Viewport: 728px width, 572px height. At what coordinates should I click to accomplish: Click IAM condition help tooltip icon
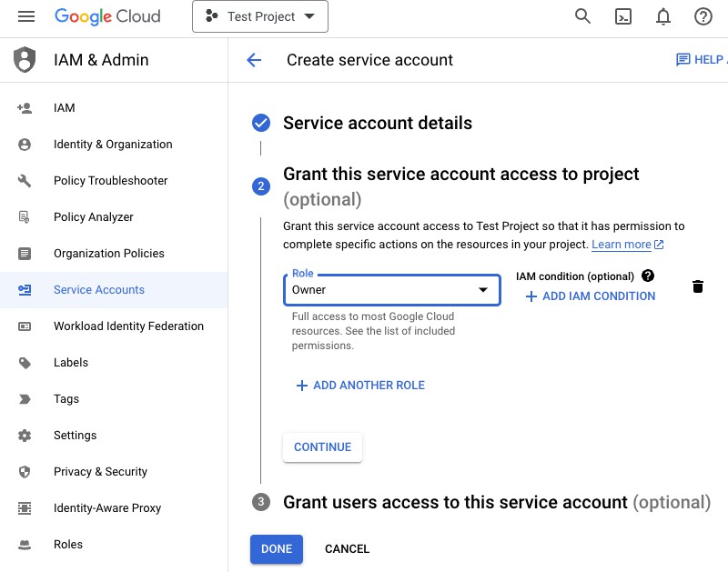648,276
